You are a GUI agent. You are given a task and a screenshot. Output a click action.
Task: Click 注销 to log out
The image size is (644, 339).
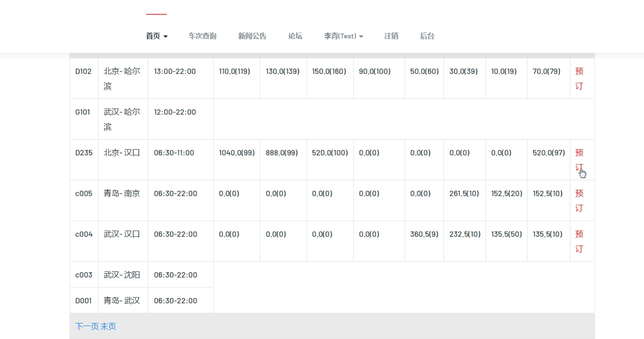pos(391,36)
